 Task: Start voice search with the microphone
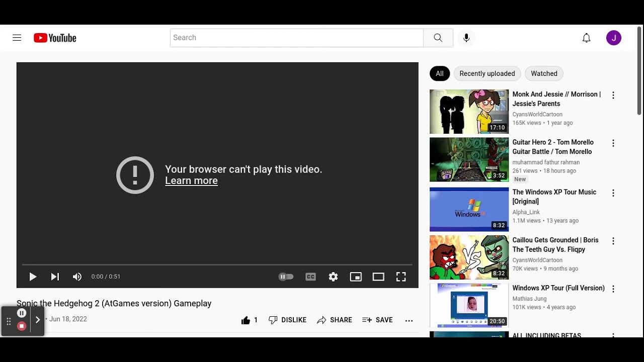point(466,38)
